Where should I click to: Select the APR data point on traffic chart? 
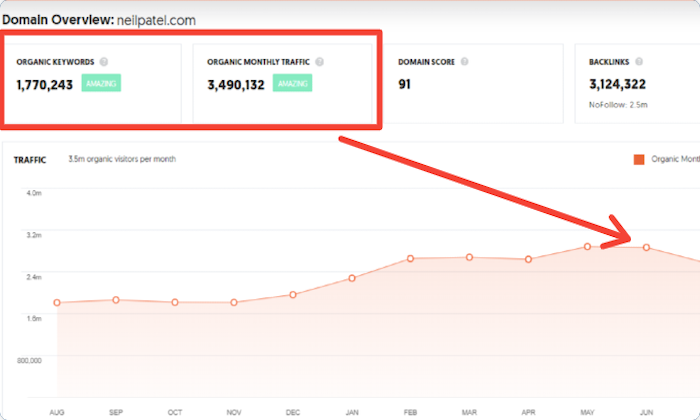528,259
